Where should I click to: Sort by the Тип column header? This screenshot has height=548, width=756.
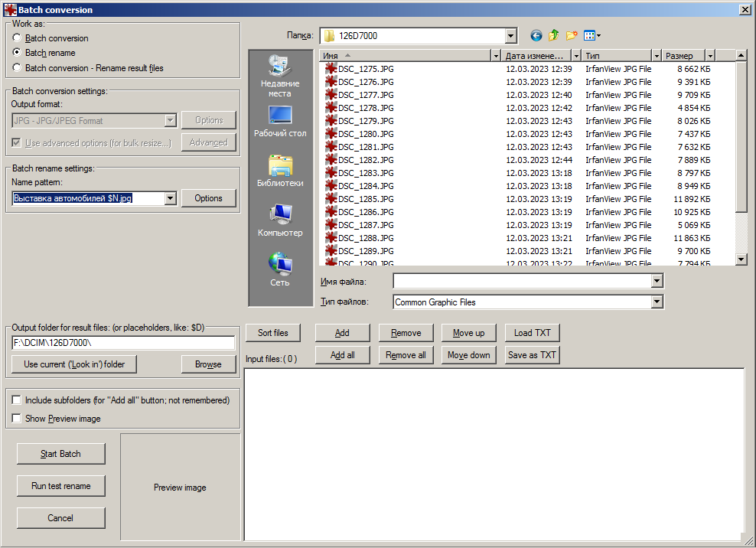pos(617,56)
